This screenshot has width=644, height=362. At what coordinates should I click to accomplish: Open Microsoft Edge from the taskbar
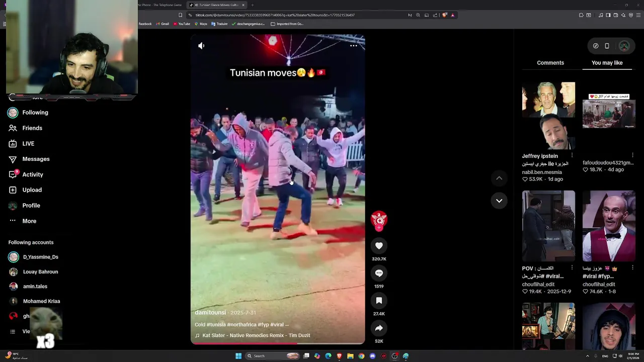click(328, 356)
